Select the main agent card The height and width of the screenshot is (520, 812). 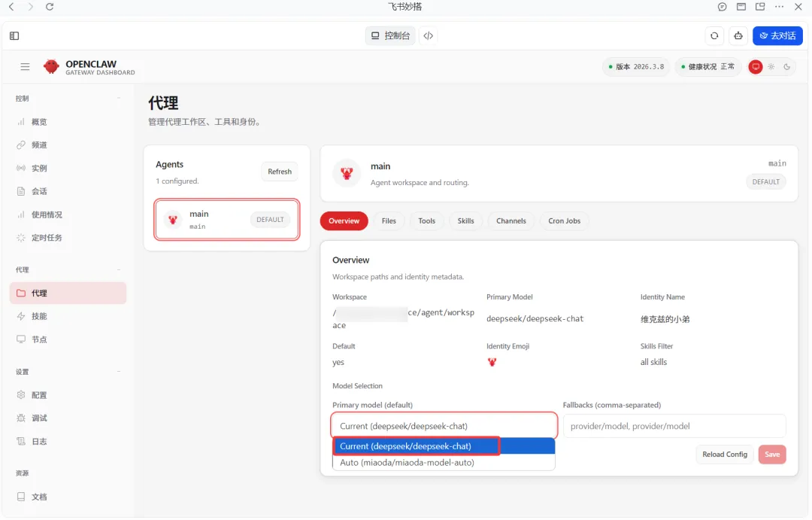(227, 220)
